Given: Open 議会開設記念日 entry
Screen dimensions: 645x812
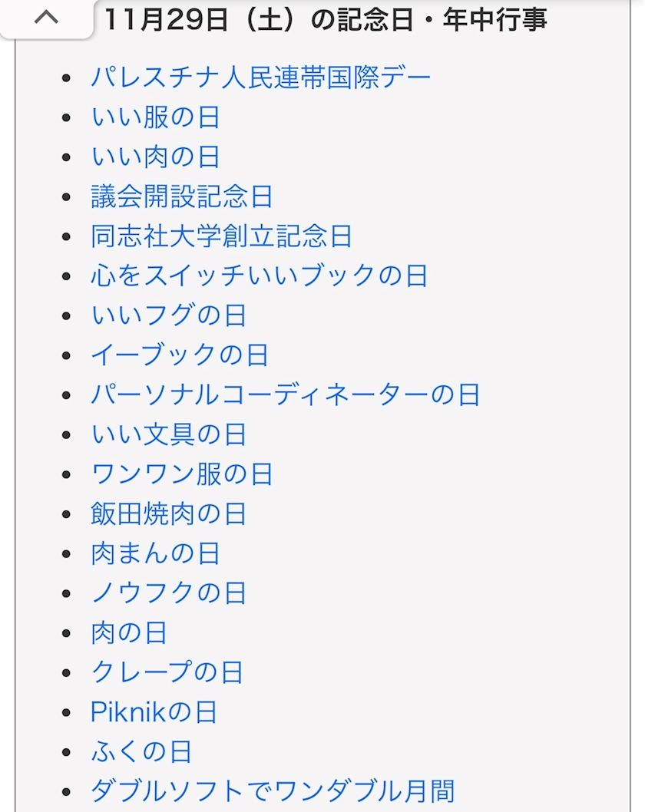Looking at the screenshot, I should pos(182,197).
